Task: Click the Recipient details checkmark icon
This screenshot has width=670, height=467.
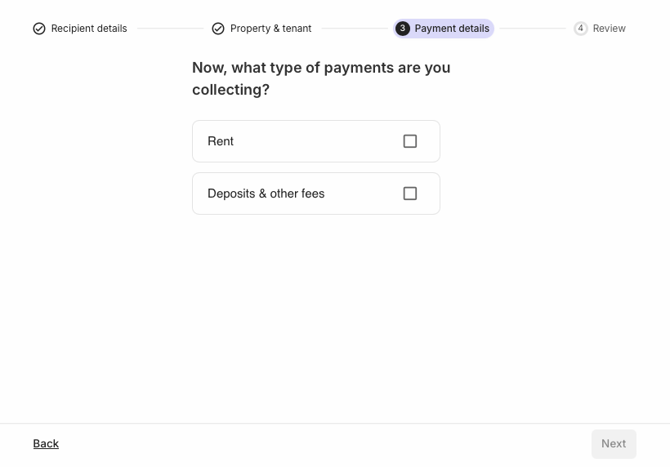Action: [39, 29]
